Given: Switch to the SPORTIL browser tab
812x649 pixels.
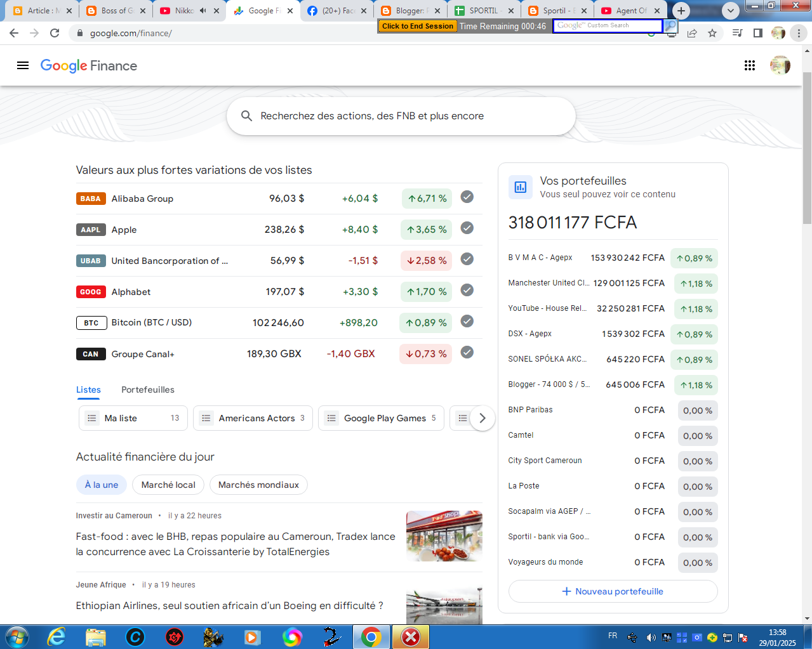Looking at the screenshot, I should tap(484, 11).
